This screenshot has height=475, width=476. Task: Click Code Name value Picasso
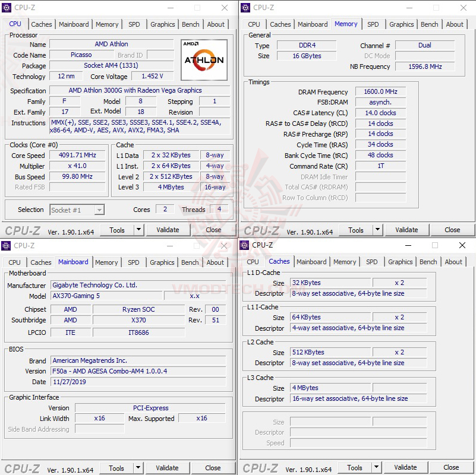tap(81, 55)
